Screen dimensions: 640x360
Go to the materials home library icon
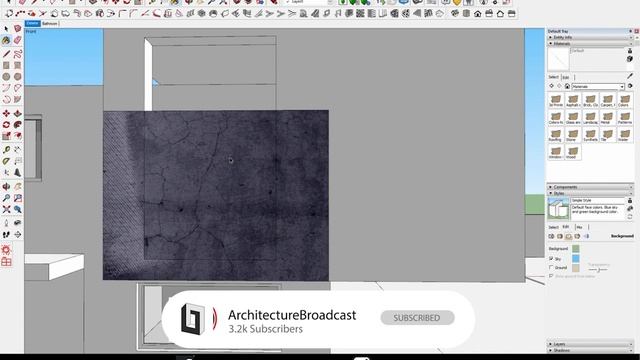tap(567, 86)
